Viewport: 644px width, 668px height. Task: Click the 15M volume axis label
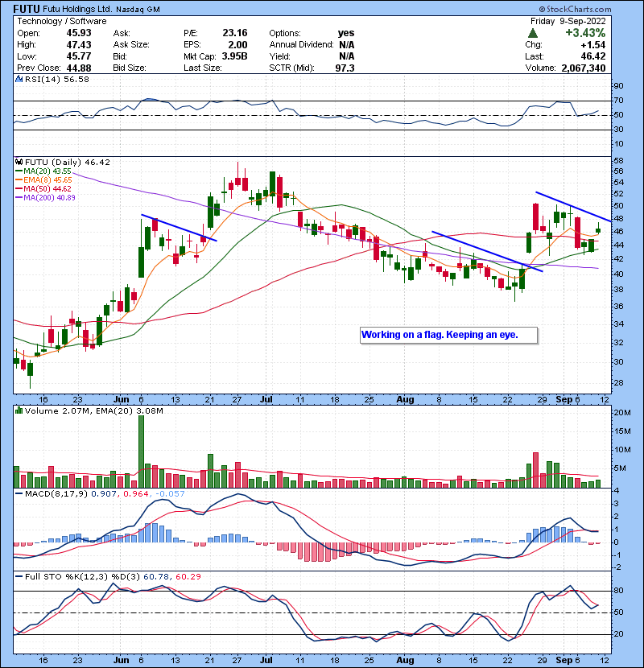click(x=621, y=431)
